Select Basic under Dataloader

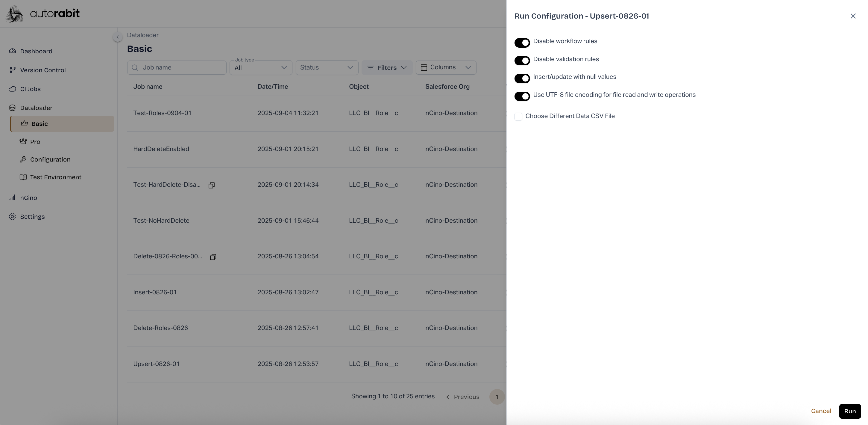tap(40, 124)
